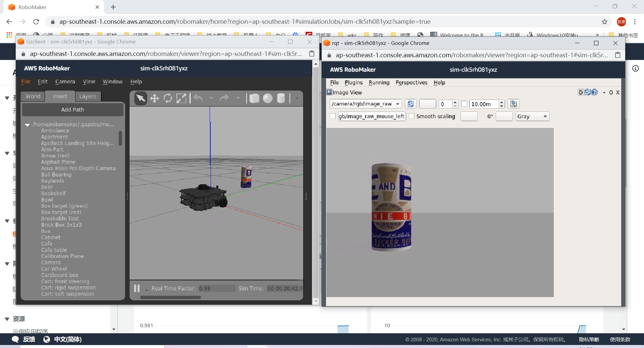644x348 pixels.
Task: Select the Bookshelf model in Insert list
Action: tap(53, 194)
